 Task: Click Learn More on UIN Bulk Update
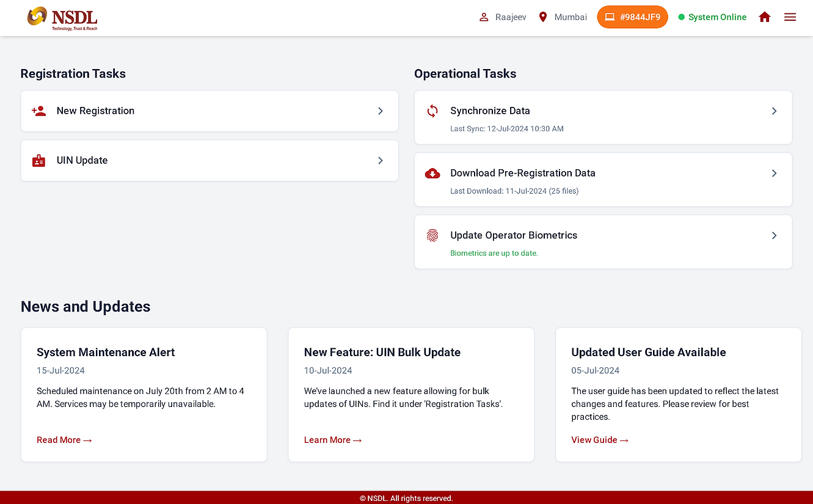point(333,440)
